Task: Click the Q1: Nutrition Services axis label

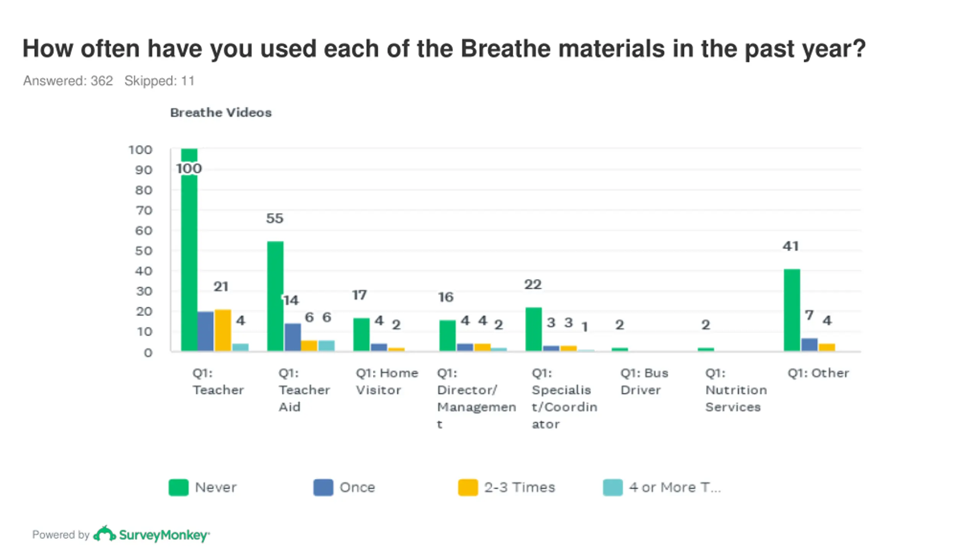Action: [x=736, y=390]
